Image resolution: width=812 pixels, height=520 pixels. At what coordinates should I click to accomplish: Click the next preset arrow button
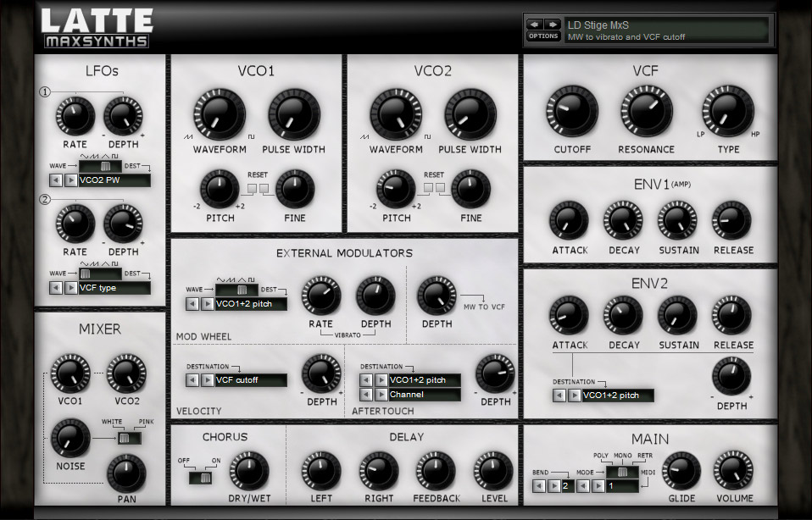pyautogui.click(x=552, y=25)
